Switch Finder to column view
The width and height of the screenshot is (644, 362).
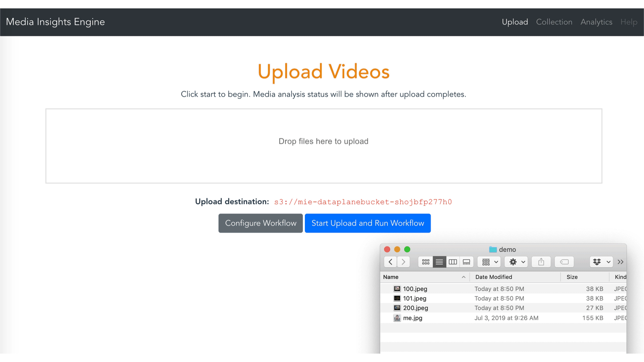click(x=453, y=262)
